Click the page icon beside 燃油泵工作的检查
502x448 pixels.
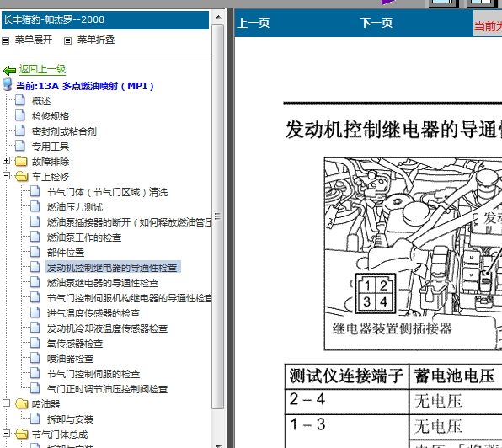[35, 237]
